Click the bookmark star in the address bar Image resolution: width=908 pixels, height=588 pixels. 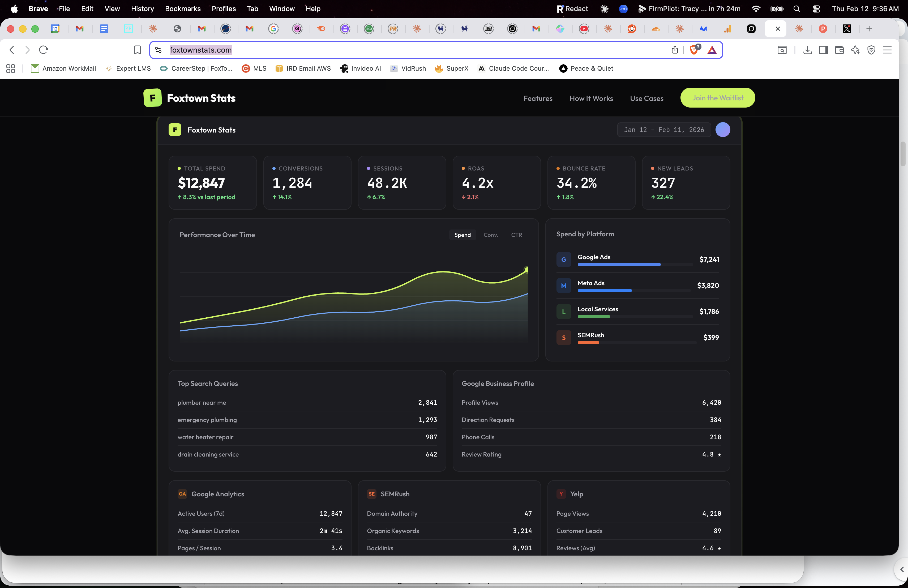[x=137, y=50]
